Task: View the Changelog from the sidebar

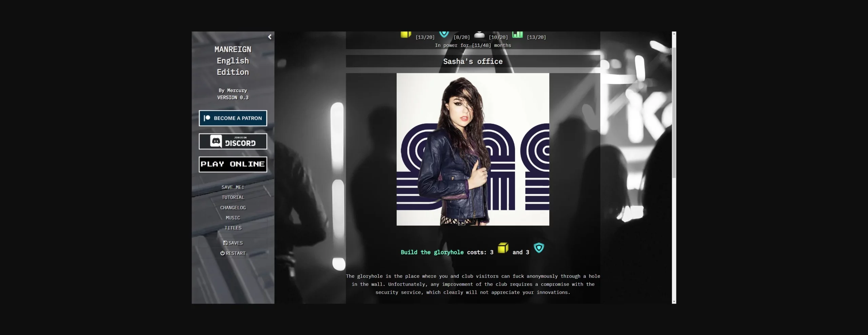Action: point(233,208)
